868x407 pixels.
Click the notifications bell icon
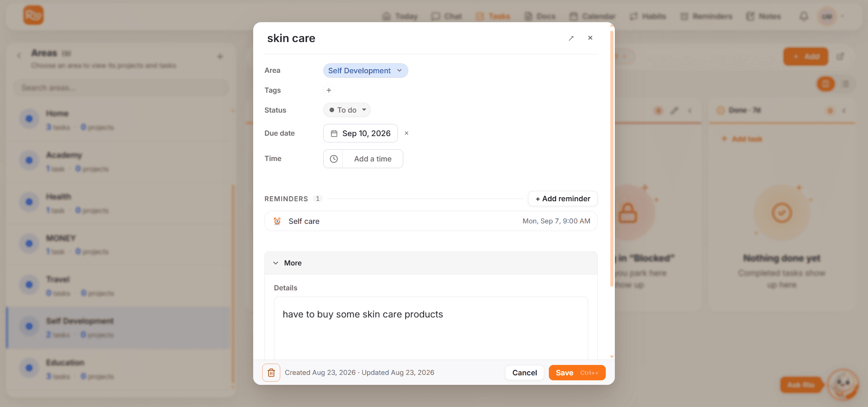(x=804, y=16)
